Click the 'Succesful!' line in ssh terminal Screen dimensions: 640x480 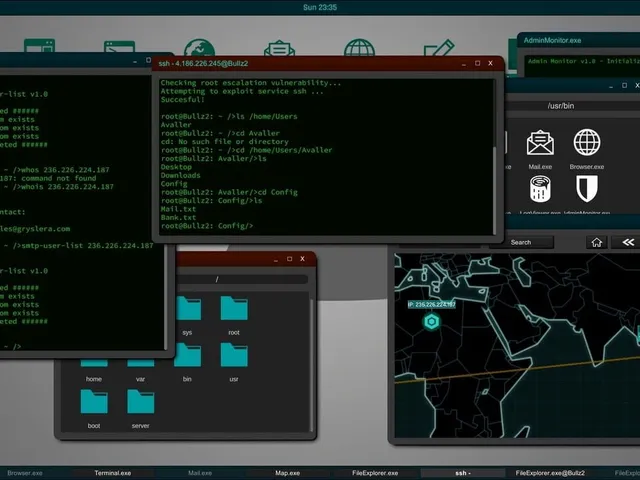click(x=182, y=100)
